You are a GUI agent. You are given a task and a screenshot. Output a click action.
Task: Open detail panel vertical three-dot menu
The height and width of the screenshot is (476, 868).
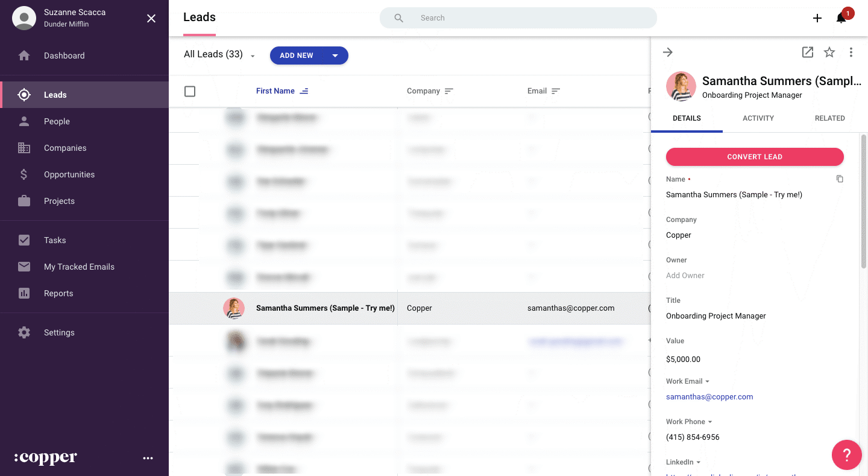[x=851, y=52]
